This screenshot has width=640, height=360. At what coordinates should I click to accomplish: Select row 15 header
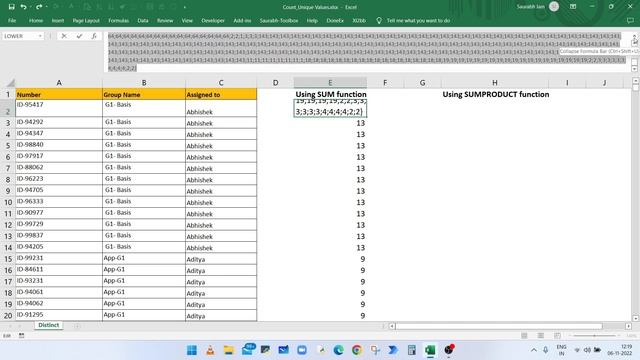(x=8, y=259)
